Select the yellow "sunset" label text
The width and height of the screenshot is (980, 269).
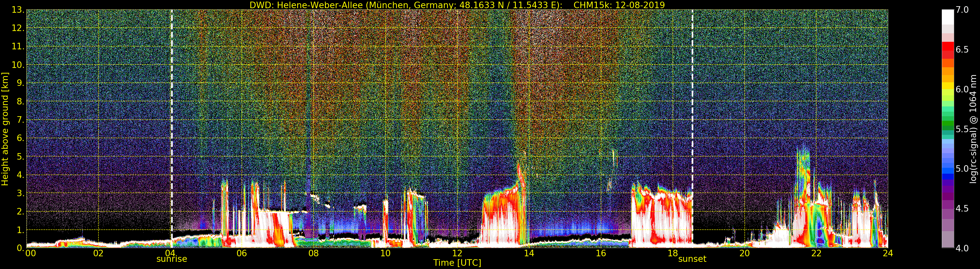(692, 259)
